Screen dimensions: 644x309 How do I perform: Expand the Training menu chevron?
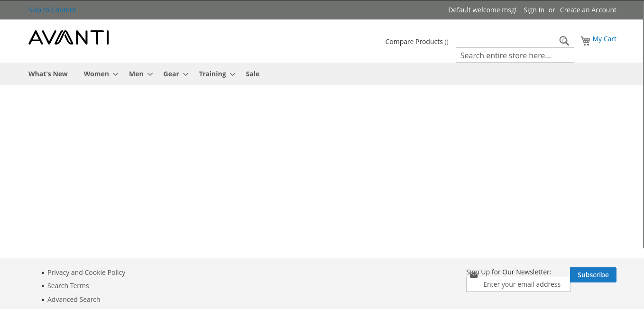pyautogui.click(x=233, y=74)
